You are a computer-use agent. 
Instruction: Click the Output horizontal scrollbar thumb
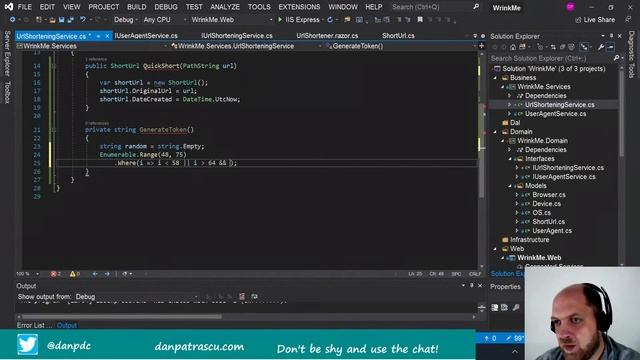pos(122,316)
